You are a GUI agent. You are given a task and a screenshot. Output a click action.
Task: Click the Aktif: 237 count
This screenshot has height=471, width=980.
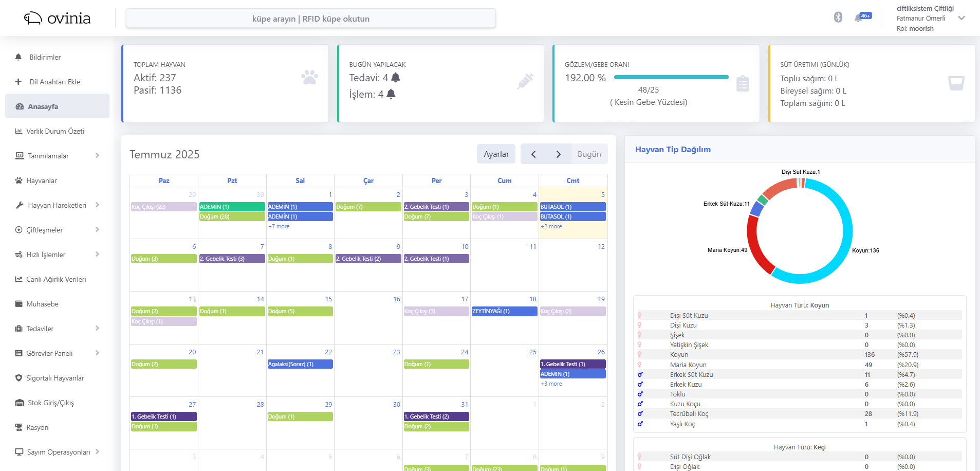pyautogui.click(x=155, y=78)
